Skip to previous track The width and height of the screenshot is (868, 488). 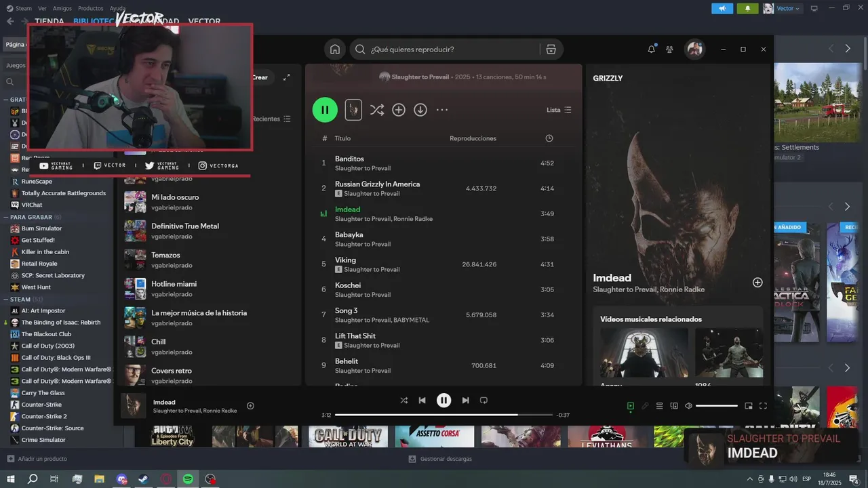point(422,401)
